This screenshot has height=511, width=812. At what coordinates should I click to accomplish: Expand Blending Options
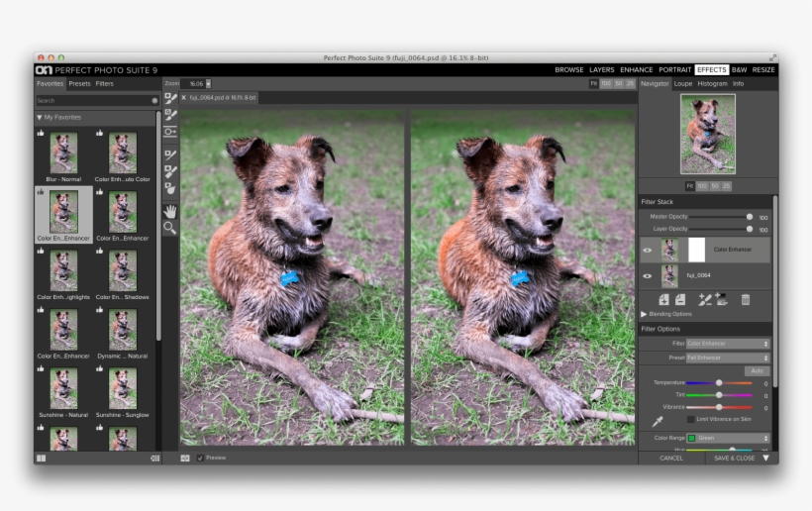point(644,314)
